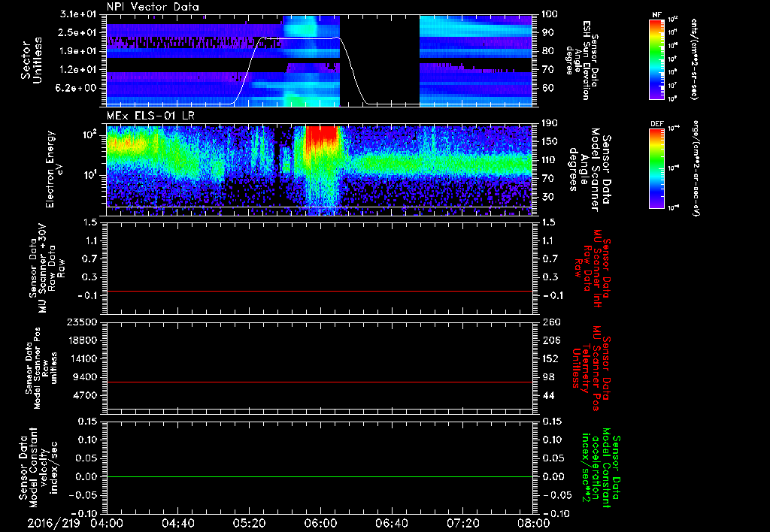Click the "06:40" time axis label
The width and height of the screenshot is (770, 532).
click(x=391, y=523)
